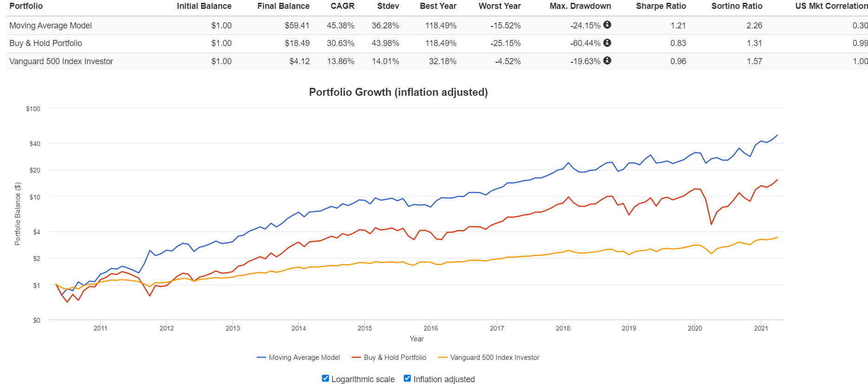Click the 2020 label on the year axis
The height and width of the screenshot is (384, 868).
695,328
